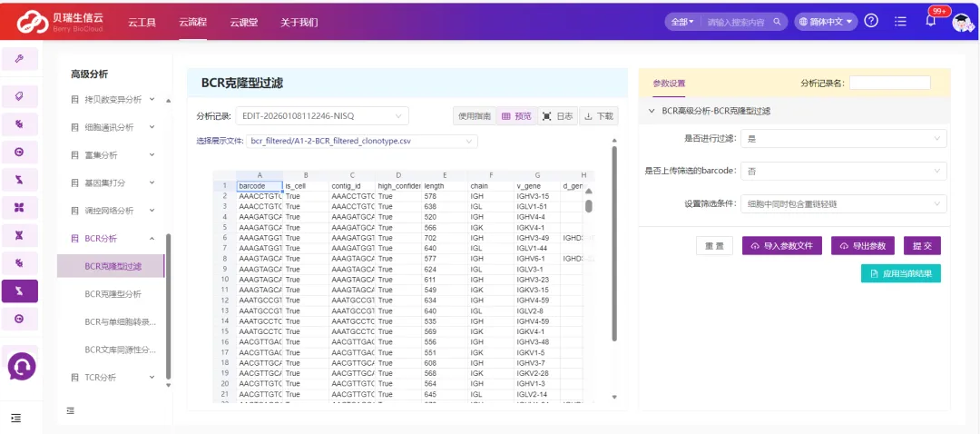This screenshot has height=434, width=980.
Task: Click the IGKV4-1 cell in row 5
Action: click(537, 228)
